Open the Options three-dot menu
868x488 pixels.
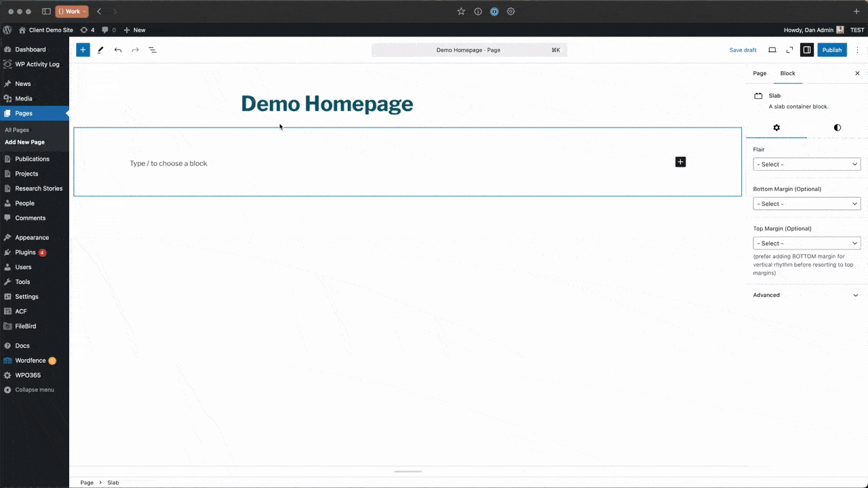tap(857, 49)
